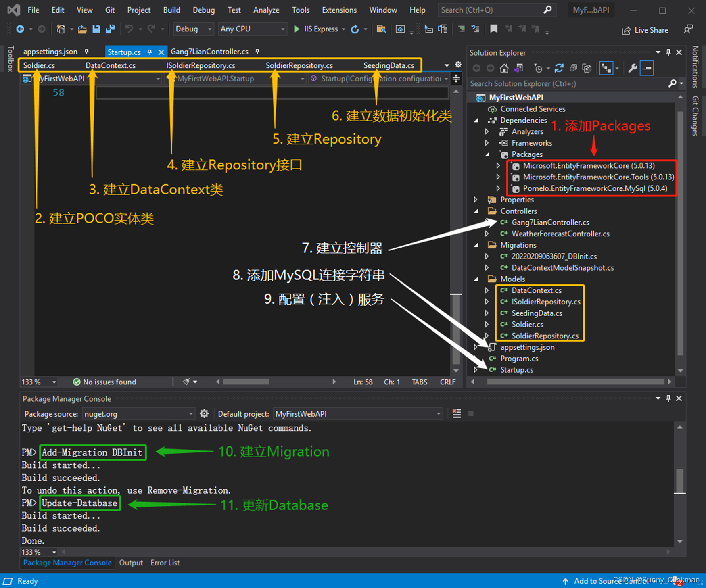Click Solution Explorer search magnifier icon

(x=672, y=83)
